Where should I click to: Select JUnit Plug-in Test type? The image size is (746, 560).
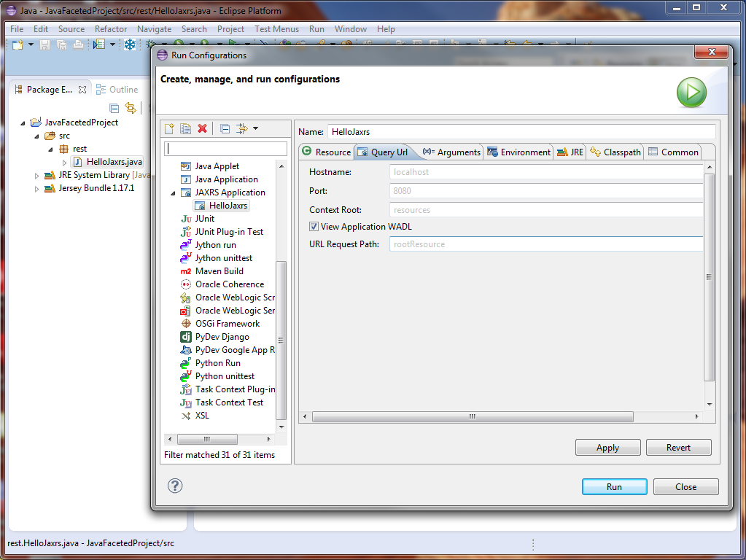tap(229, 232)
